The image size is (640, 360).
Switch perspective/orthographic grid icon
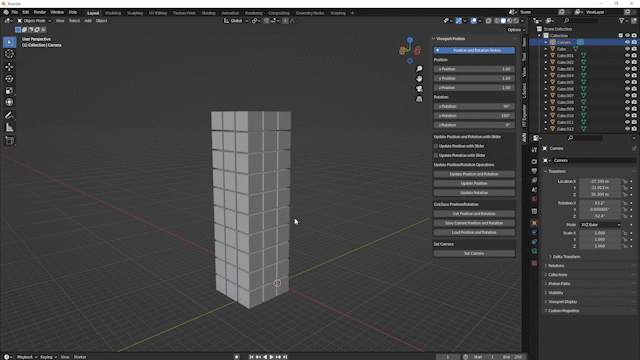[x=419, y=99]
